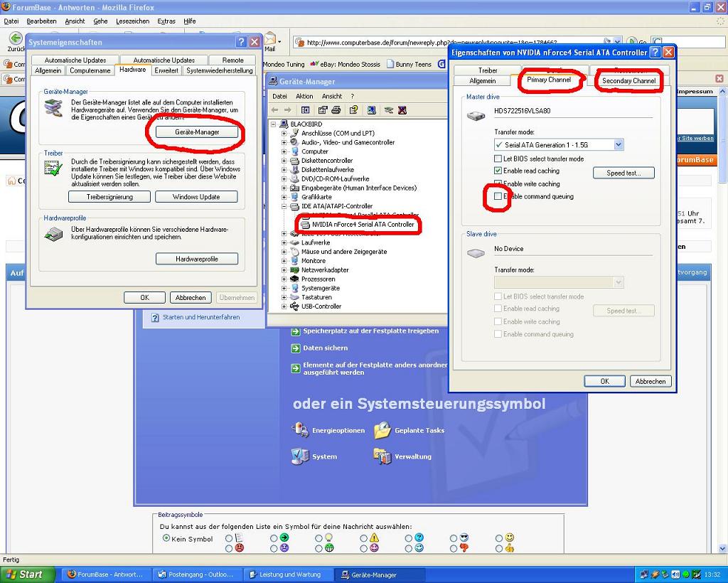The image size is (728, 583).
Task: Click the Treibersignierung button
Action: pyautogui.click(x=109, y=197)
